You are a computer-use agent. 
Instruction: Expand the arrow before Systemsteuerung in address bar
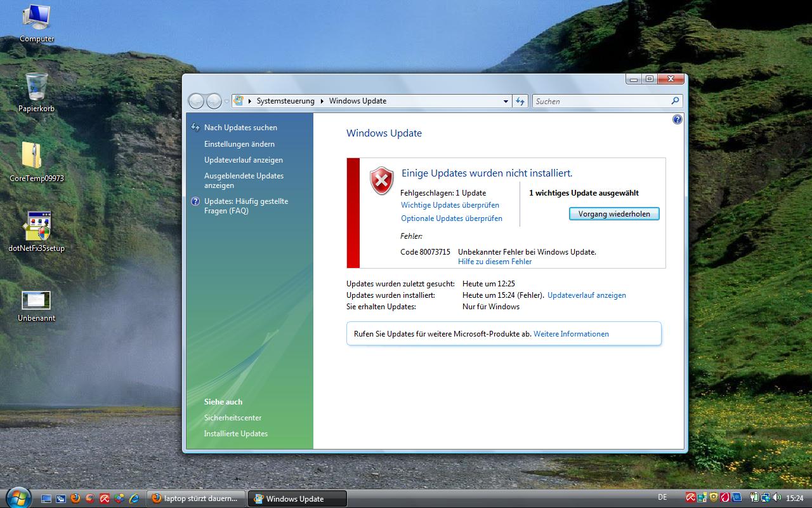[x=250, y=101]
